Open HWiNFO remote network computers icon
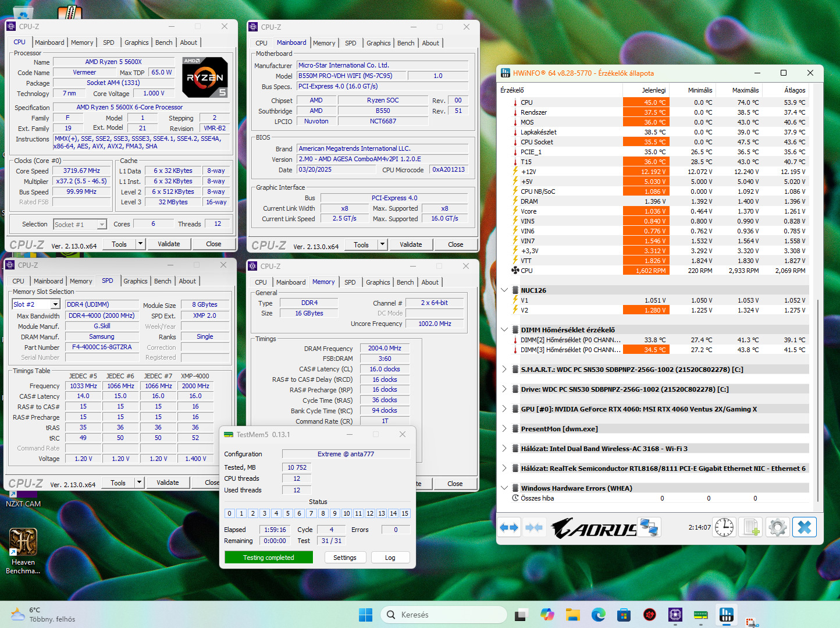Screen dimensions: 840x628 (649, 527)
